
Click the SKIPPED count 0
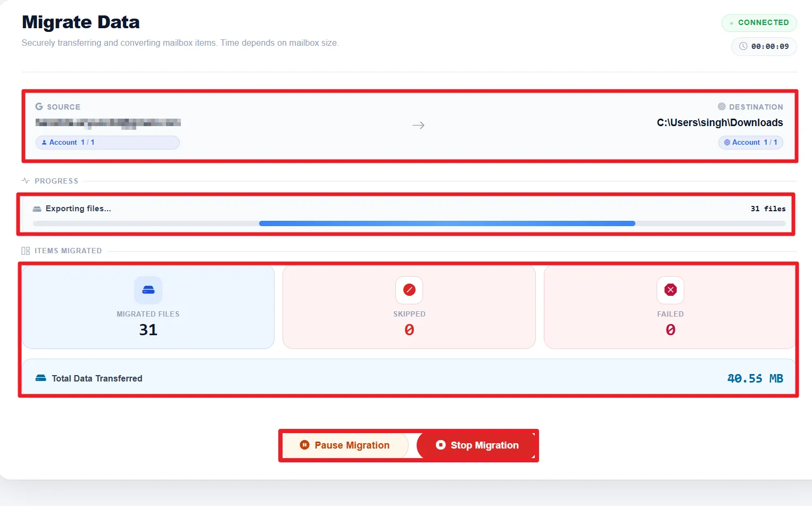point(409,330)
